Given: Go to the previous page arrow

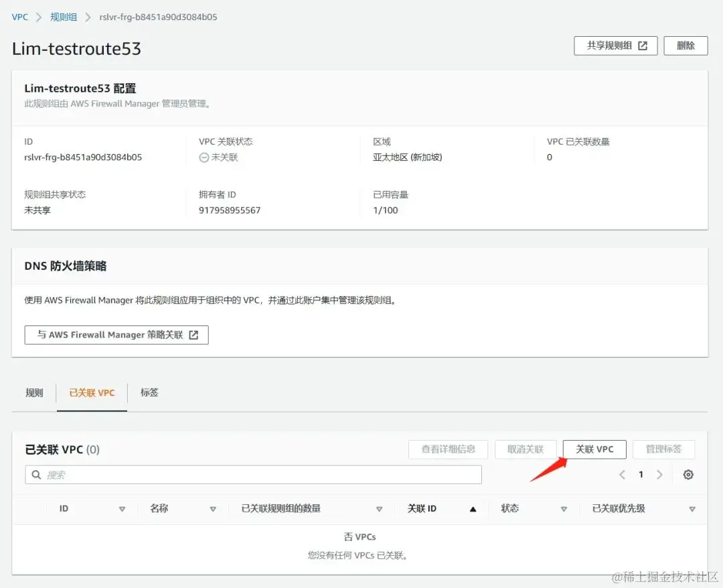Looking at the screenshot, I should click(x=622, y=475).
